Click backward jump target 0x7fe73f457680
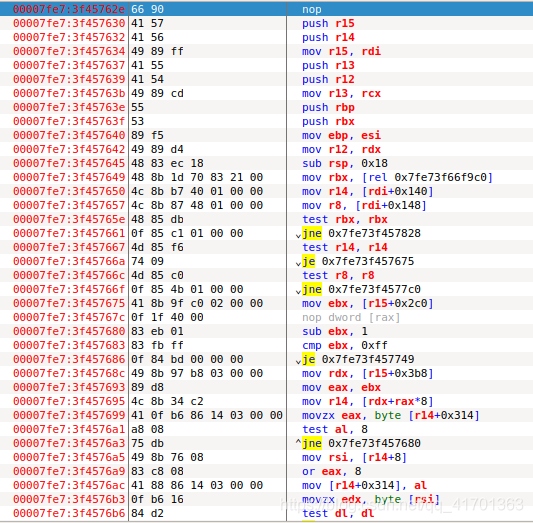Viewport: 533px width, 523px height. tap(374, 443)
